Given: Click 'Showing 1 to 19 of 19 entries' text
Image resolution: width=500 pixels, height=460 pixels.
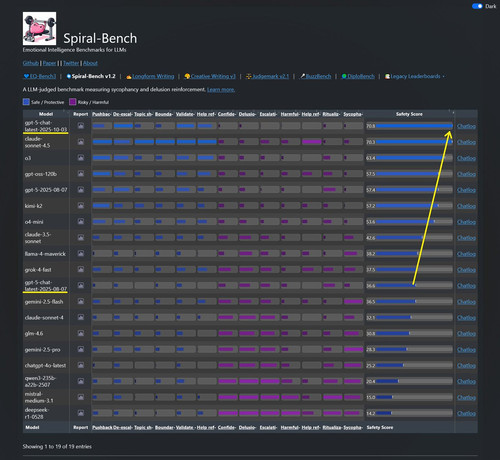Looking at the screenshot, I should coord(57,446).
